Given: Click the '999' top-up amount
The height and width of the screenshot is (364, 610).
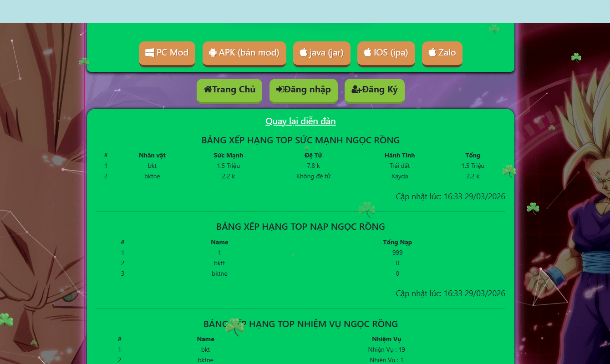Looking at the screenshot, I should (397, 253).
